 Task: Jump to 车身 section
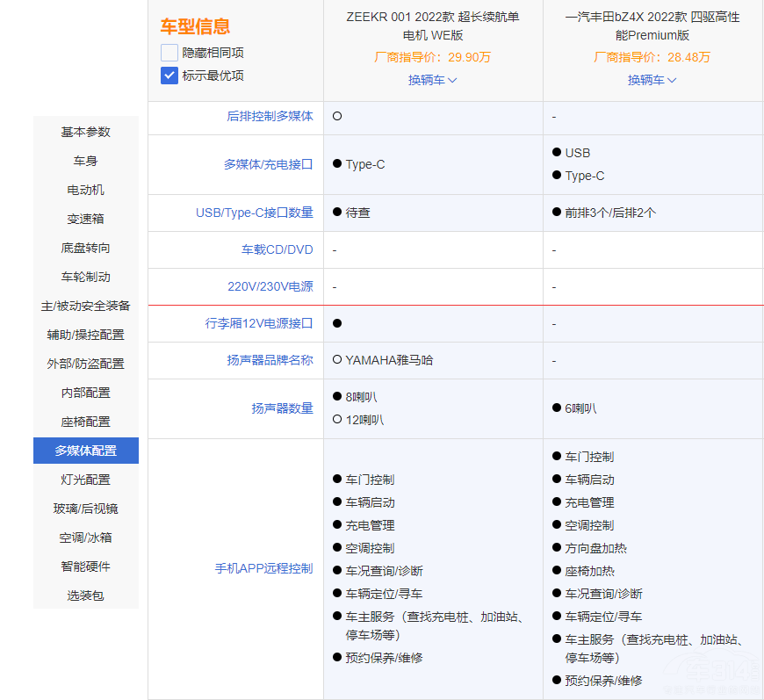coord(86,161)
